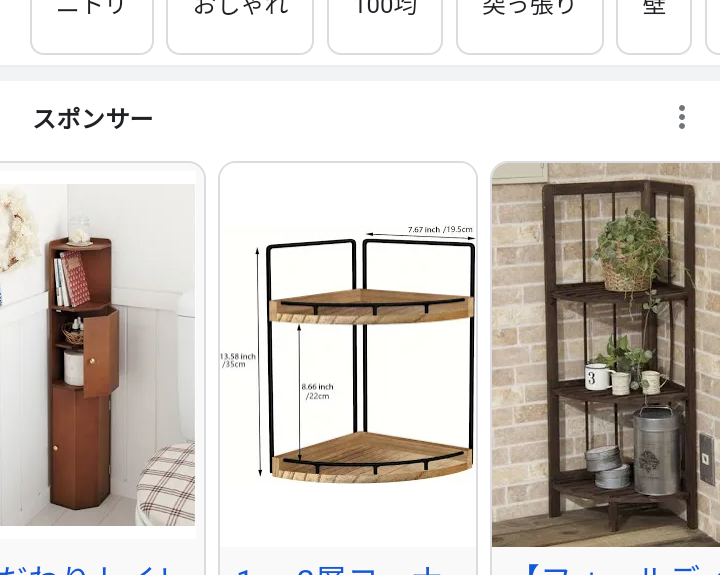This screenshot has height=575, width=720.
Task: Open the dark wood plant rack image
Action: click(x=606, y=355)
